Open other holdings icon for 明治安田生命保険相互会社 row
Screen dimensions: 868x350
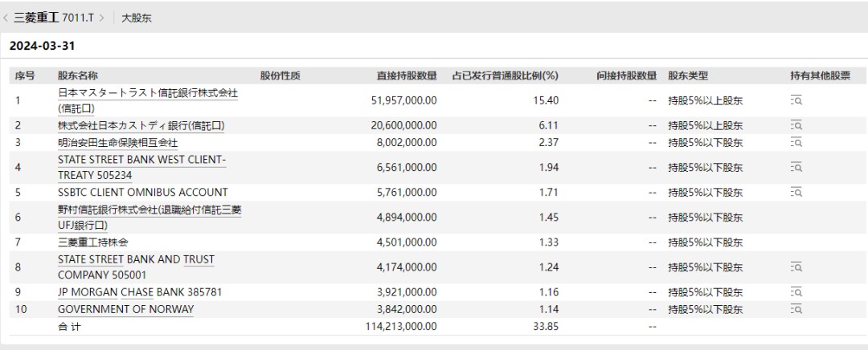coord(796,142)
